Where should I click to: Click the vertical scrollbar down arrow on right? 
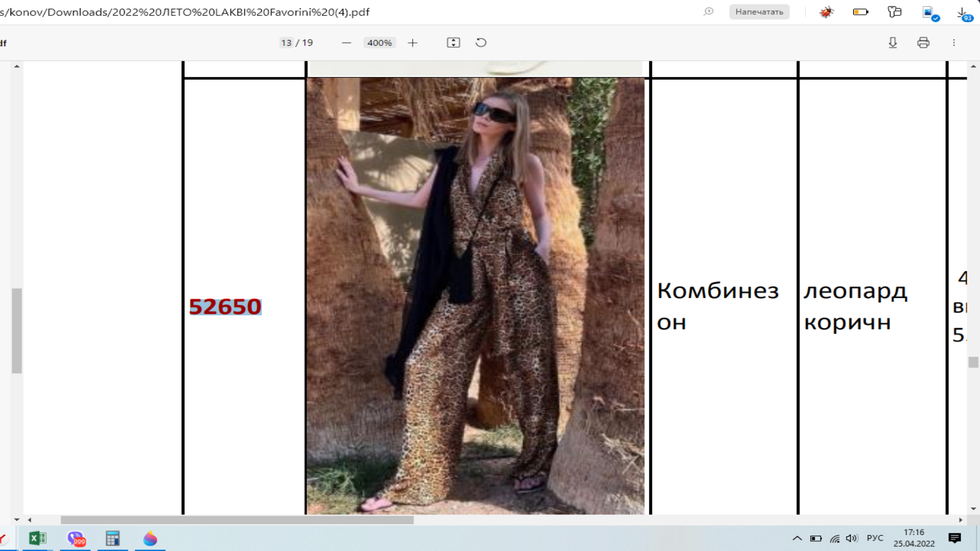(x=973, y=509)
